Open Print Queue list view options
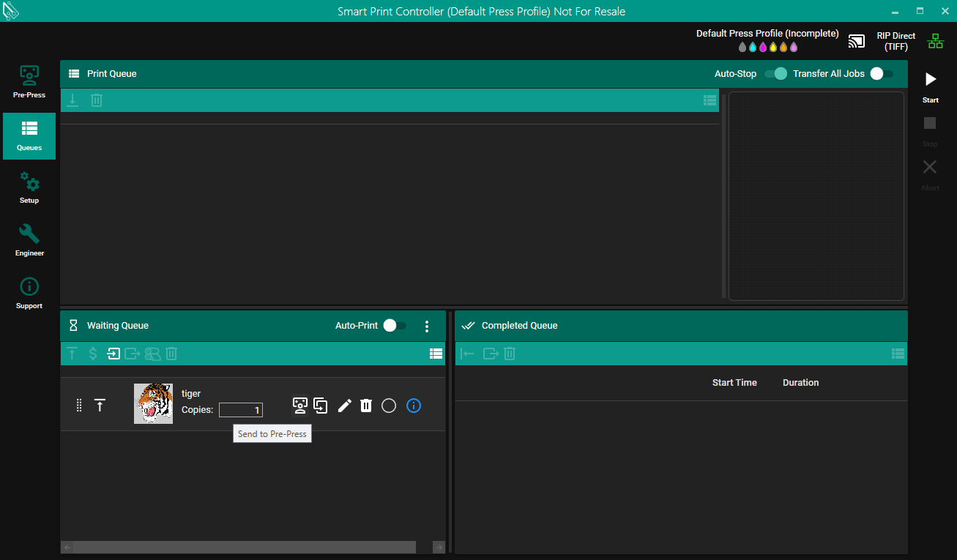 click(x=709, y=100)
